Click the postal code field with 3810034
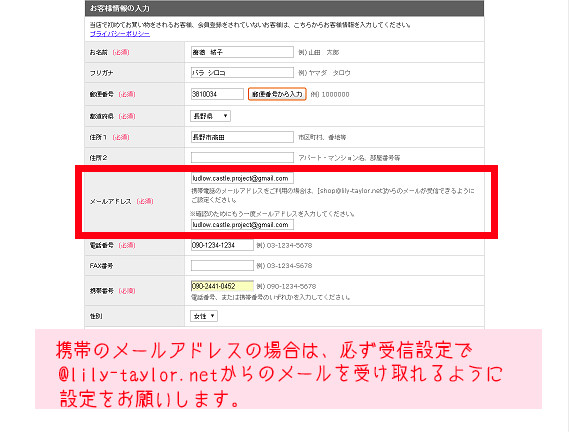 pyautogui.click(x=217, y=94)
